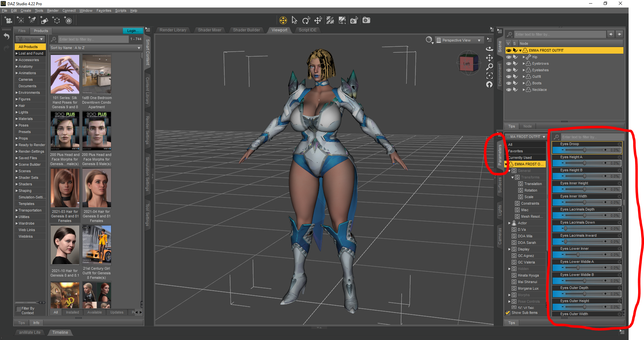Open the Scene pane options menu icon

click(500, 31)
